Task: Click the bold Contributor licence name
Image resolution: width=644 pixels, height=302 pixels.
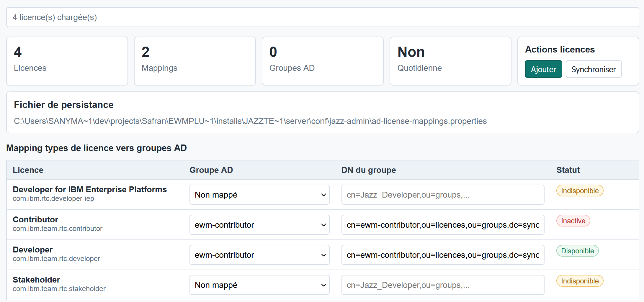Action: click(35, 219)
